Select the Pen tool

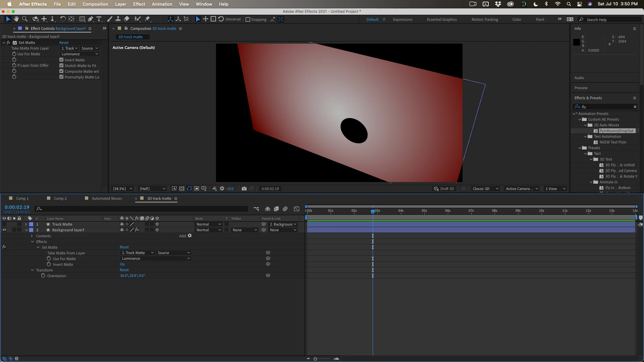pyautogui.click(x=91, y=19)
